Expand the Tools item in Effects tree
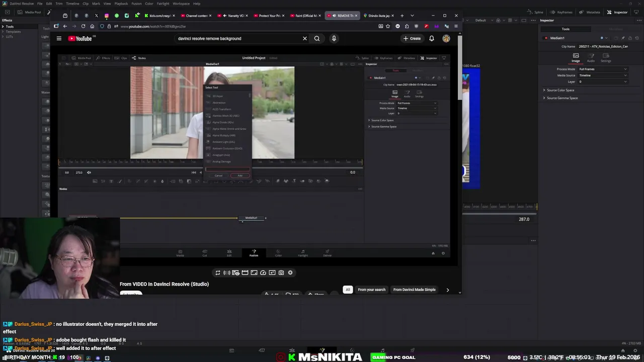This screenshot has height=362, width=644. [3, 26]
